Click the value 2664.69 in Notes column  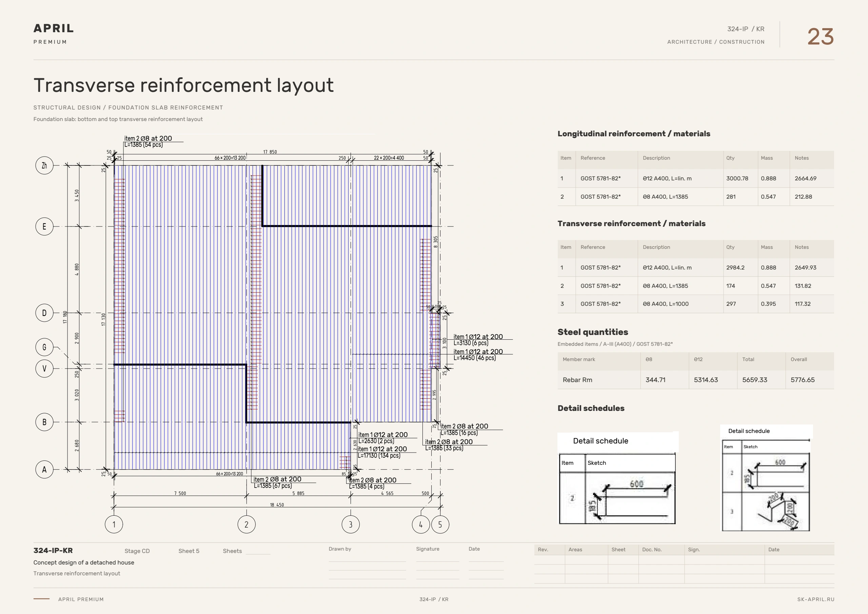[805, 178]
